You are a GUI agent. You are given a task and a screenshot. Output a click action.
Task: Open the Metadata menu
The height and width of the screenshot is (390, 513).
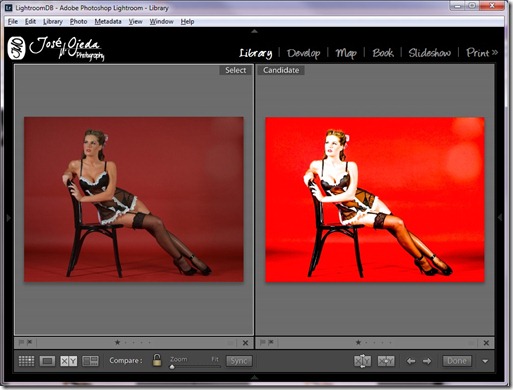[108, 22]
